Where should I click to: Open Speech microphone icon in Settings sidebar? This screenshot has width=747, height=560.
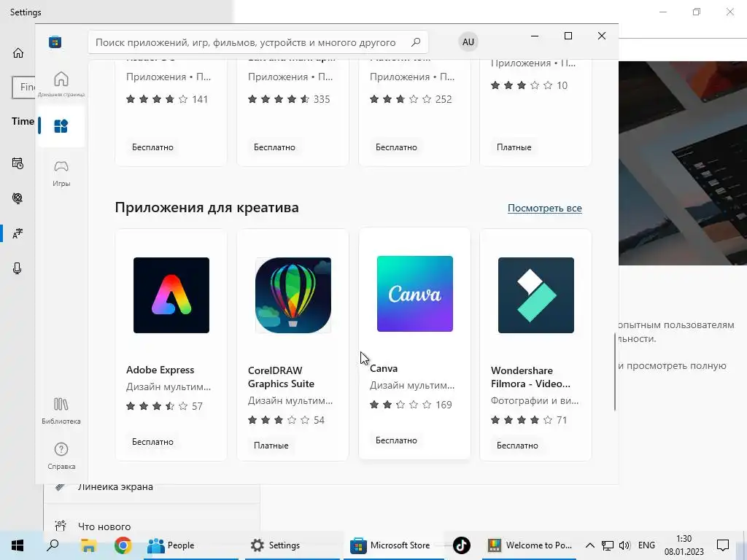pyautogui.click(x=18, y=268)
